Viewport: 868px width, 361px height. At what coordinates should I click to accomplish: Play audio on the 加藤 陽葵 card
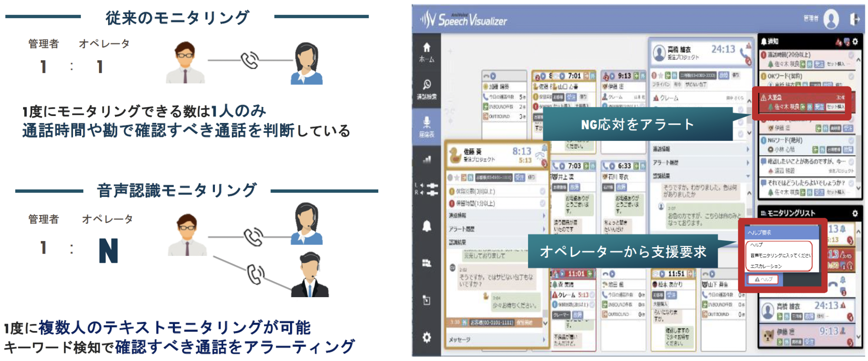tap(493, 76)
